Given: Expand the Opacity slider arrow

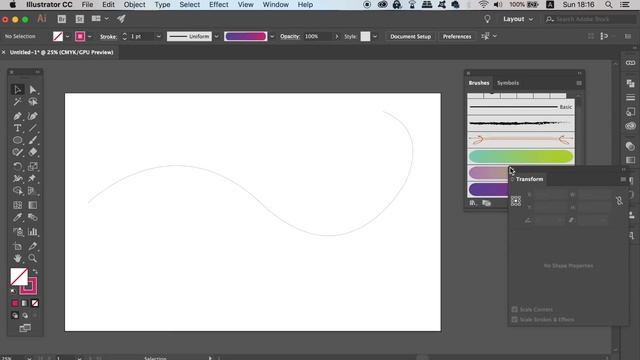Looking at the screenshot, I should (x=337, y=36).
